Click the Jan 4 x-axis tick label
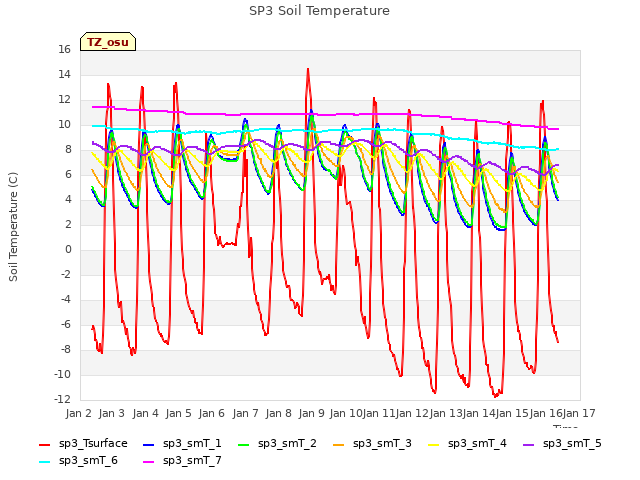This screenshot has height=480, width=640. point(145,413)
